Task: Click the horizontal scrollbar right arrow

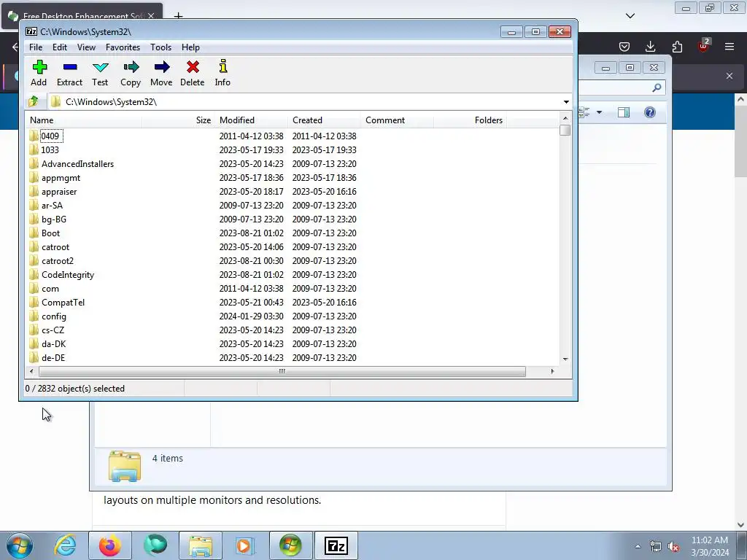Action: pyautogui.click(x=552, y=371)
